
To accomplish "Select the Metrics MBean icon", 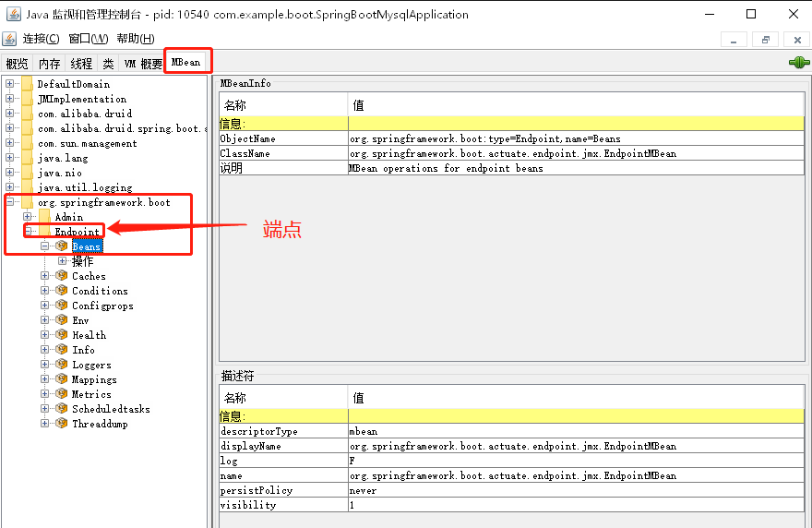I will (x=62, y=394).
